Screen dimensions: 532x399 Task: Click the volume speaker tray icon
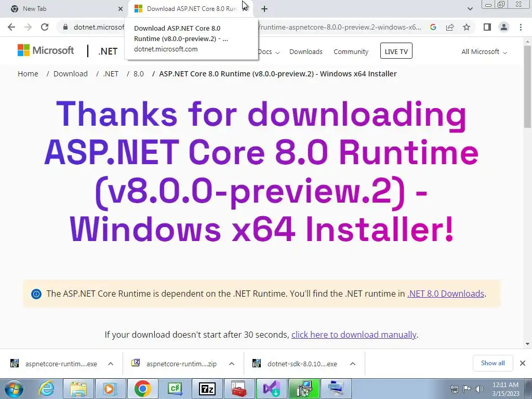[x=479, y=389]
